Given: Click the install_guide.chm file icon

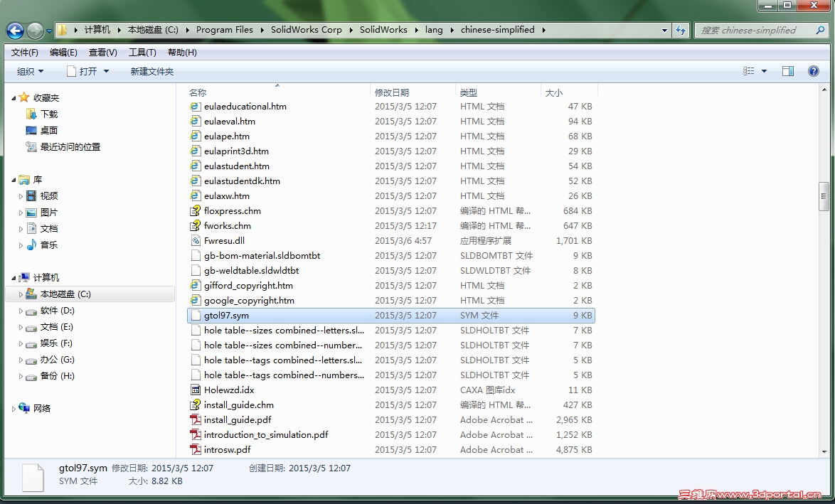Looking at the screenshot, I should coord(196,405).
